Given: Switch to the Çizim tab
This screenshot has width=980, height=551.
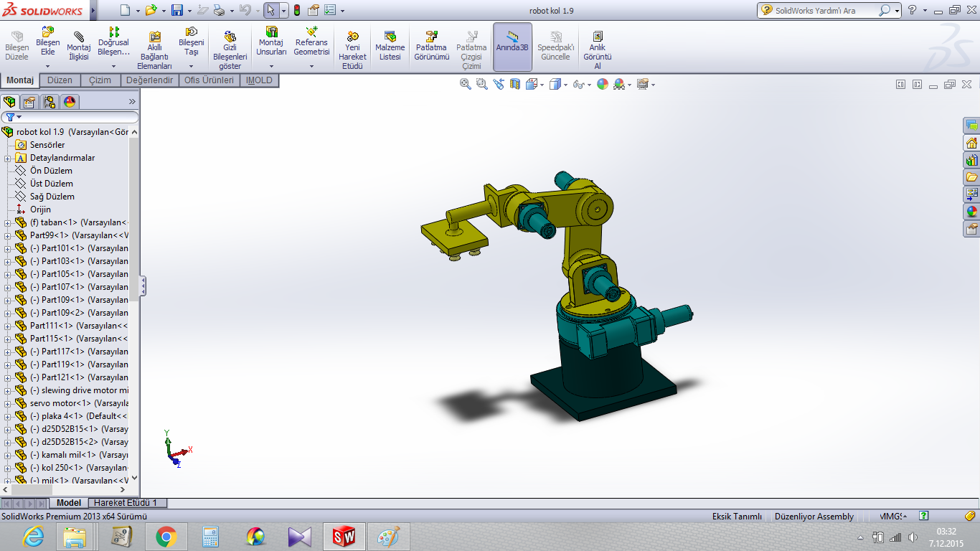Looking at the screenshot, I should tap(100, 80).
